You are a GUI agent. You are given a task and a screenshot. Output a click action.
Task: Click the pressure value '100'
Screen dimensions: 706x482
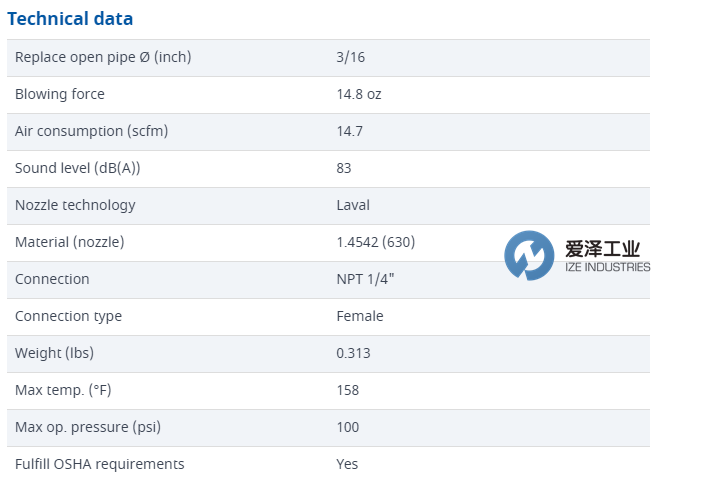tap(348, 427)
